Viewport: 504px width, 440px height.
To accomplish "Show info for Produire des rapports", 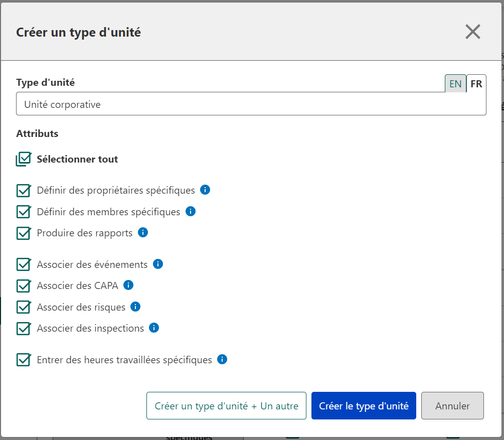I will (143, 233).
